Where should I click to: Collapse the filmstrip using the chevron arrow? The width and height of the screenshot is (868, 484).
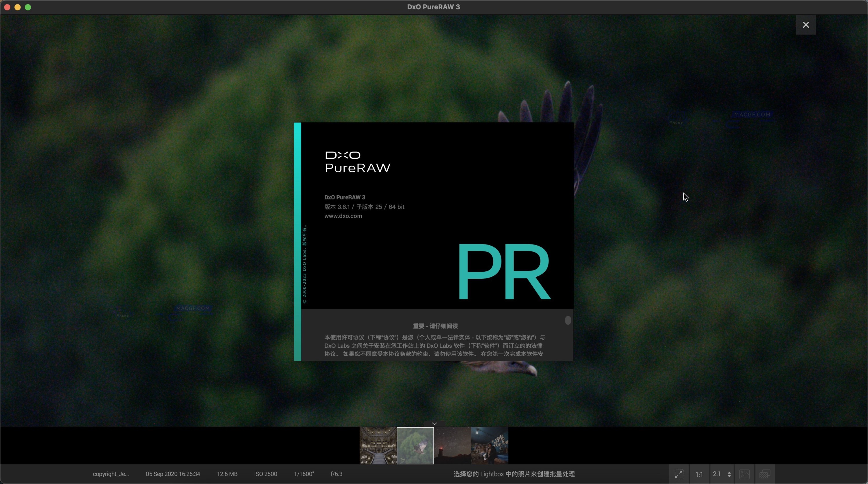coord(434,423)
